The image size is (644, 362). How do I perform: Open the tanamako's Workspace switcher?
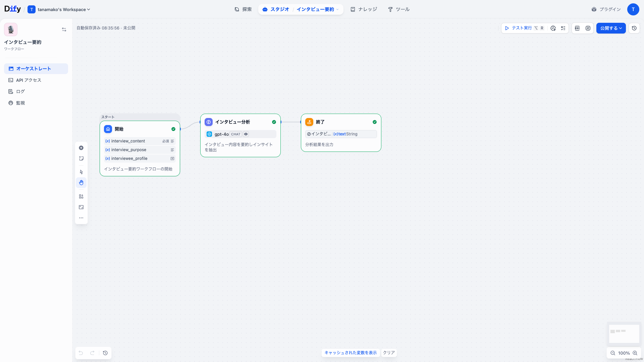pos(59,9)
